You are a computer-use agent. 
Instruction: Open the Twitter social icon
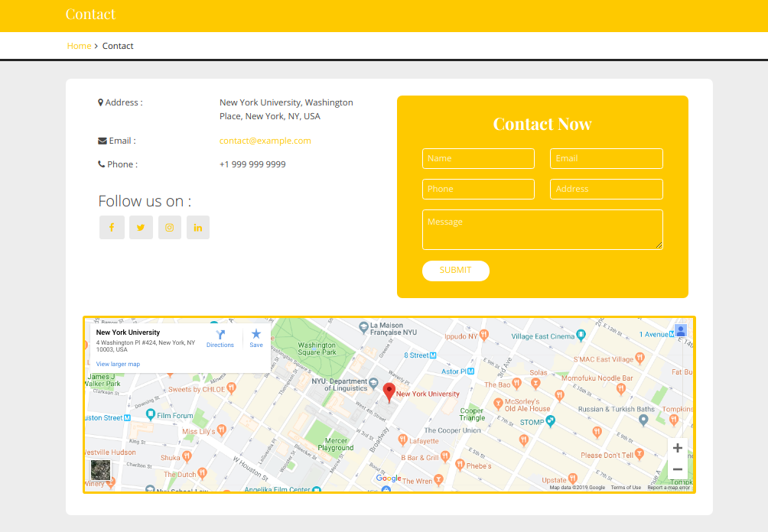[x=141, y=228]
